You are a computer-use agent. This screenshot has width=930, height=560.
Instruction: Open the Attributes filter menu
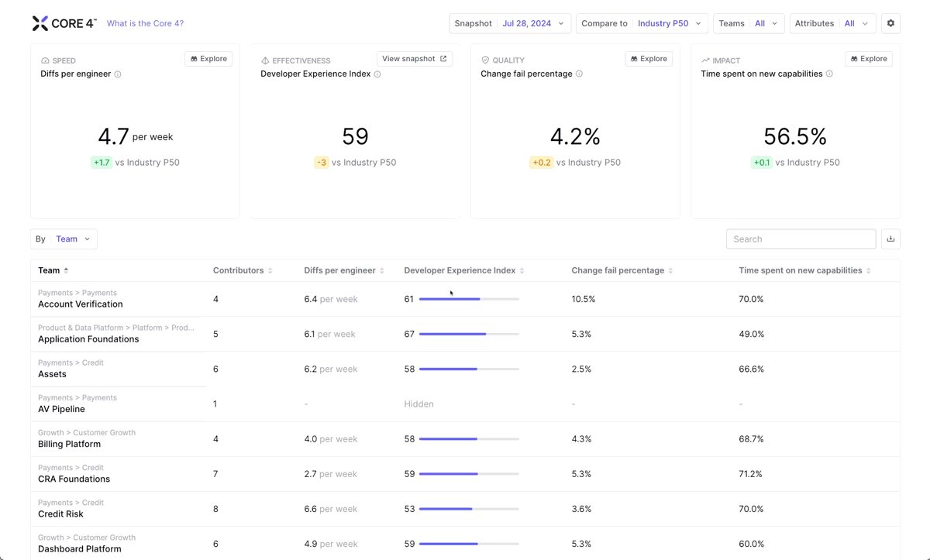coord(832,23)
